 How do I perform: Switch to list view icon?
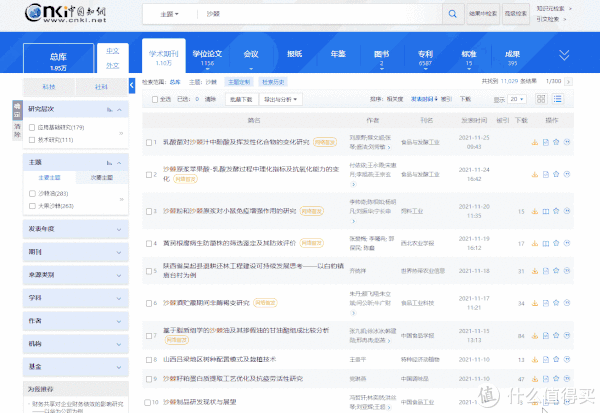click(x=558, y=99)
